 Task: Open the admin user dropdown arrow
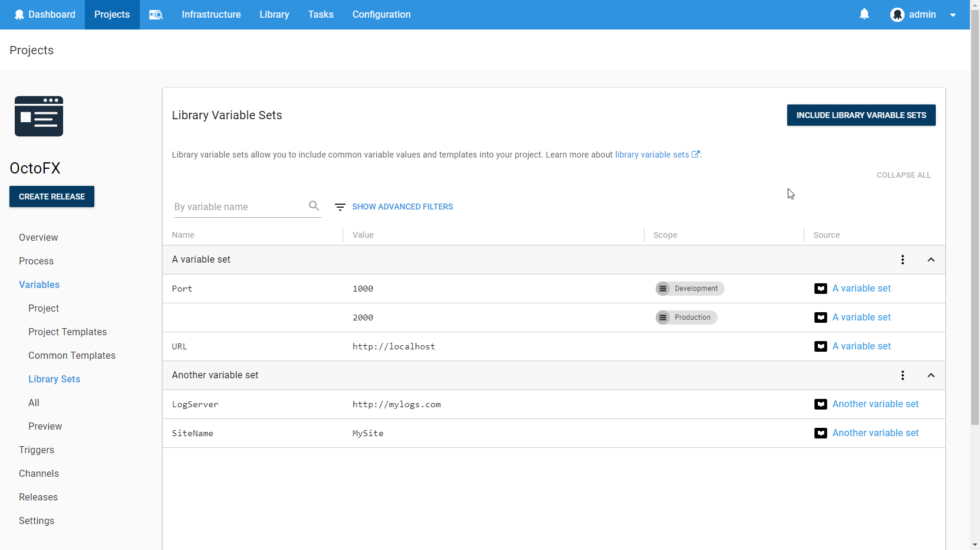coord(952,15)
